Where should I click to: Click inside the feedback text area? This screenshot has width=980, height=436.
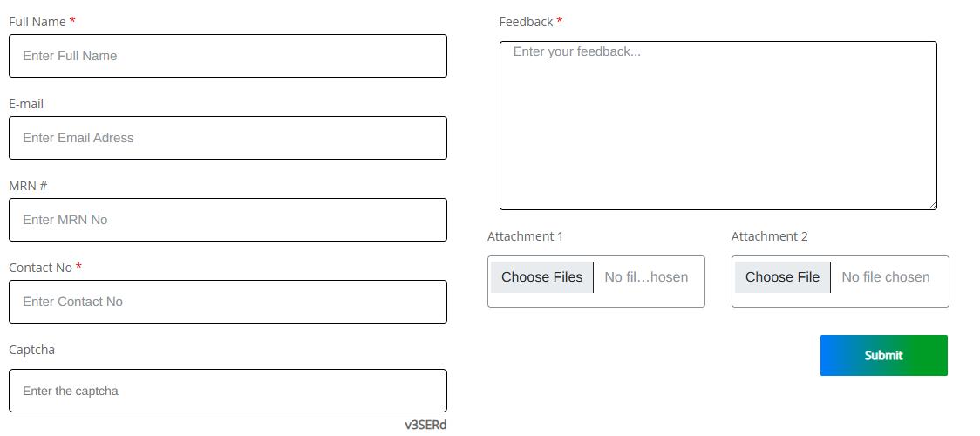(x=718, y=126)
